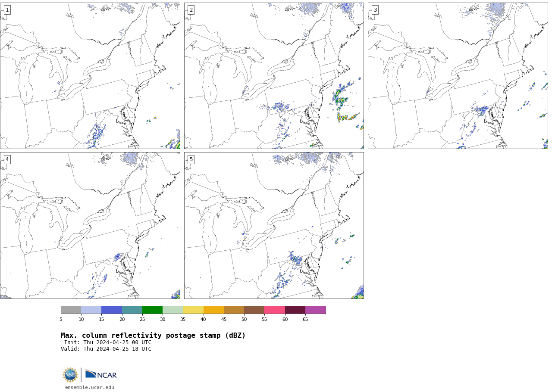Click the maroon 60-65 dBZ swatch
552x392 pixels.
295,310
